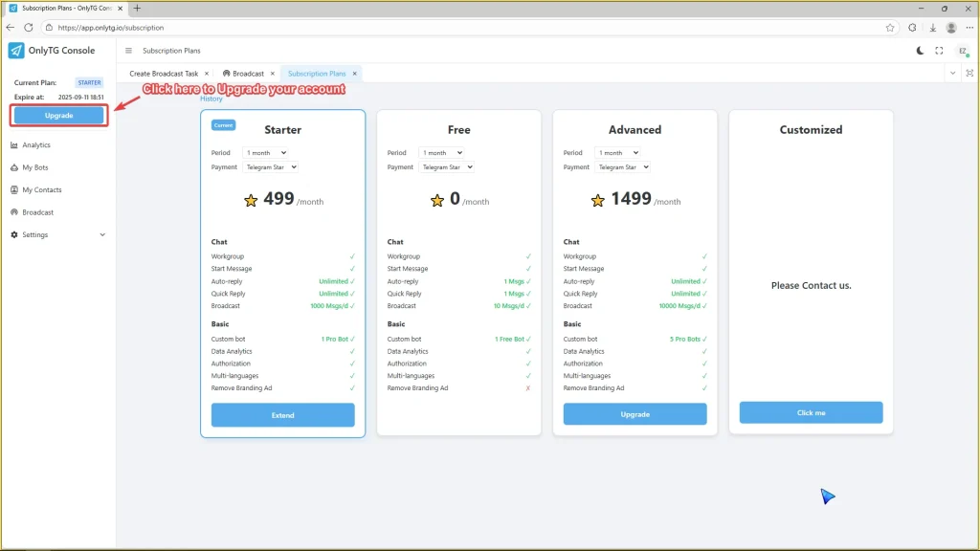
Task: Open Free plan Payment dropdown
Action: coord(447,167)
